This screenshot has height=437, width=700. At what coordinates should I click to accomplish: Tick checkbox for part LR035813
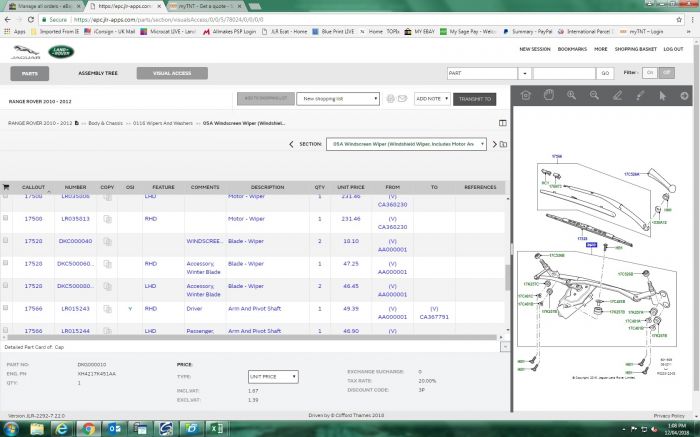[x=5, y=218]
